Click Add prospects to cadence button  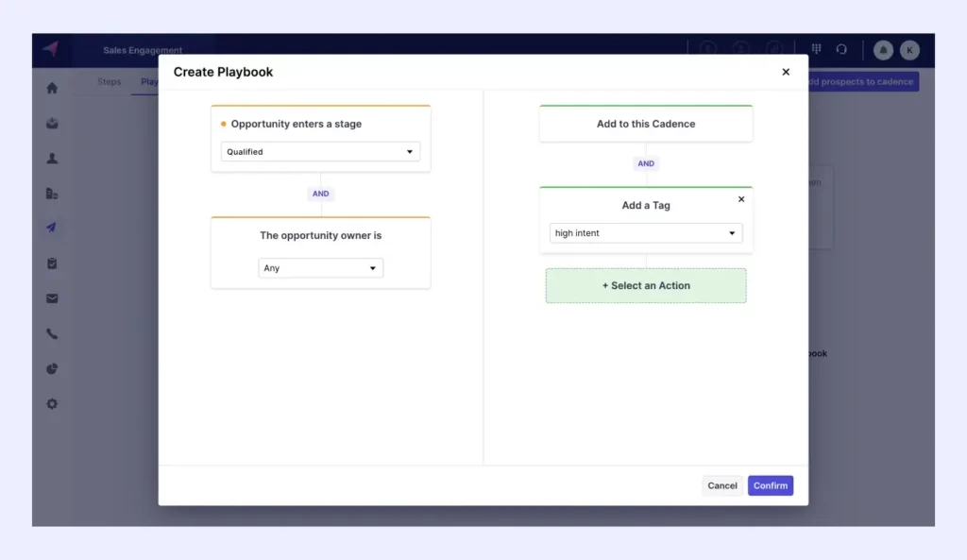[863, 81]
